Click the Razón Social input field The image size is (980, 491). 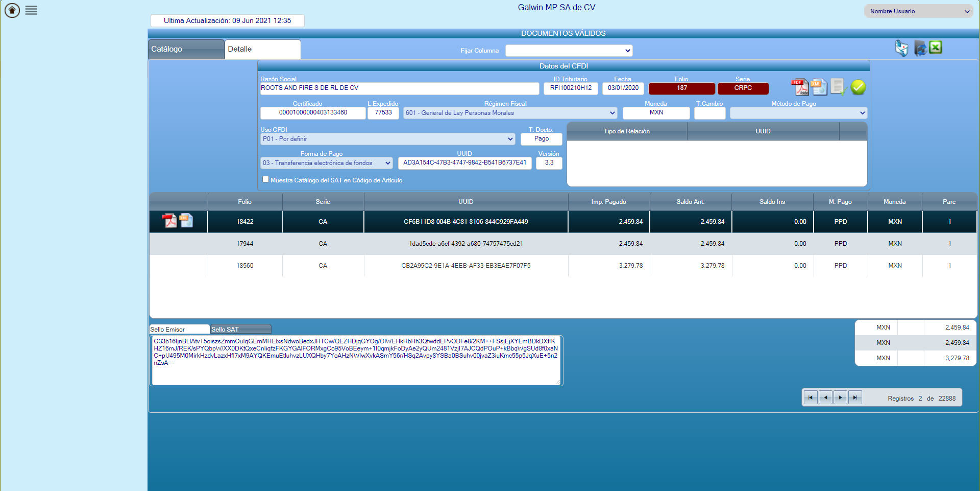[400, 88]
